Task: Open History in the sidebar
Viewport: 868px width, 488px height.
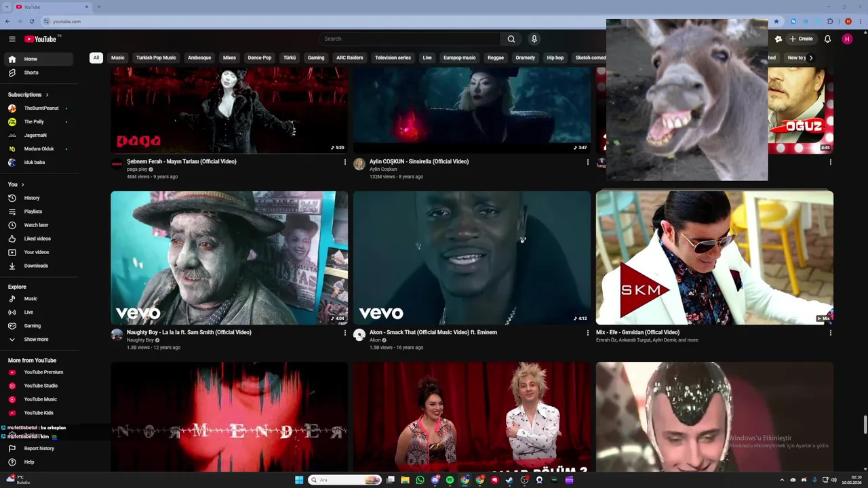Action: (39, 198)
